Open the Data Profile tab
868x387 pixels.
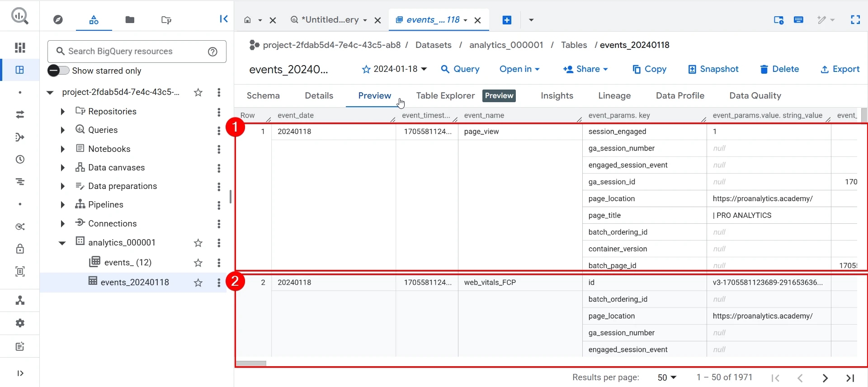(680, 96)
